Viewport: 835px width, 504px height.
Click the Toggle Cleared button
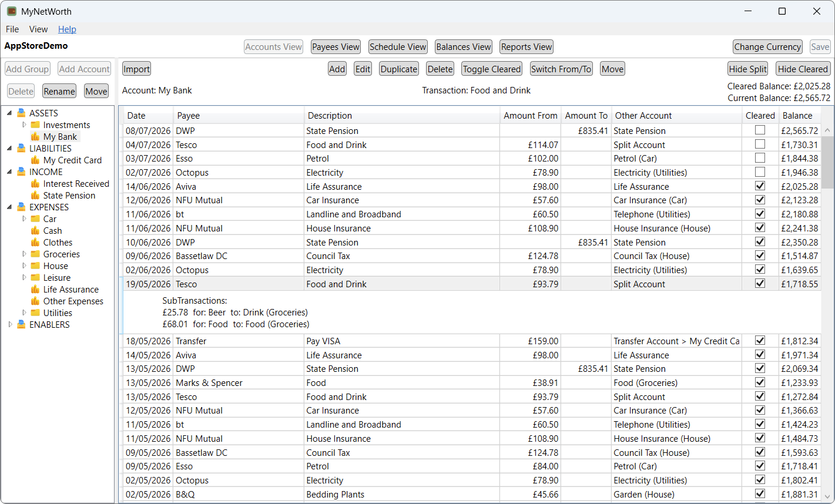point(492,69)
